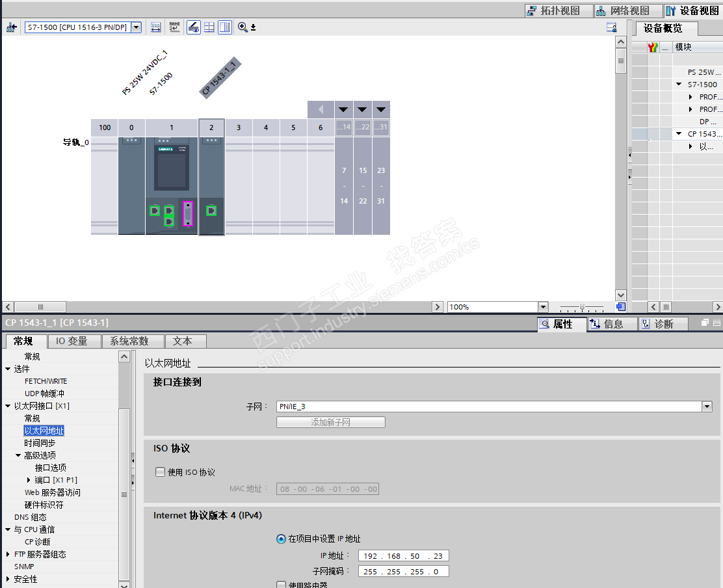Viewport: 723px width, 588px height.
Task: Expand slot group 23-31 down arrow
Action: pyautogui.click(x=381, y=109)
